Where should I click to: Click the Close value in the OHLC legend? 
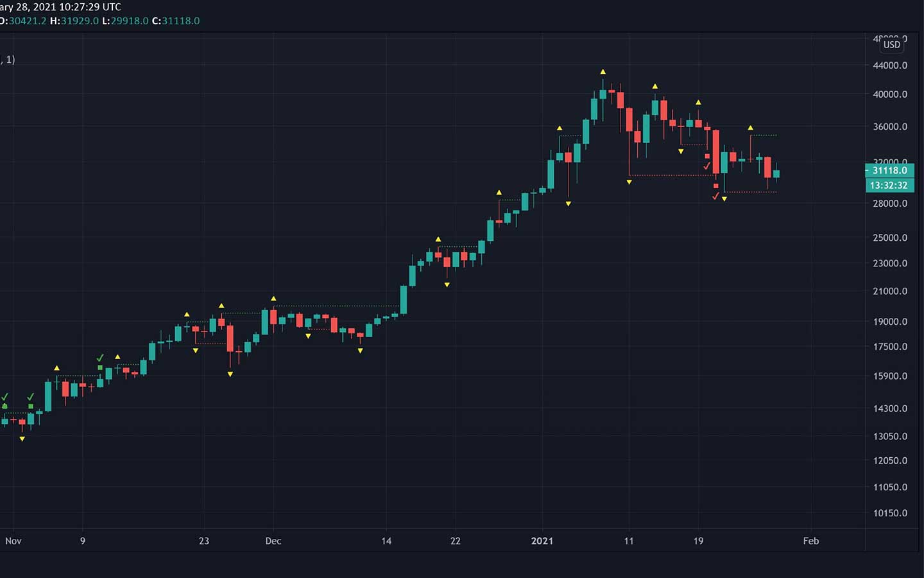180,21
